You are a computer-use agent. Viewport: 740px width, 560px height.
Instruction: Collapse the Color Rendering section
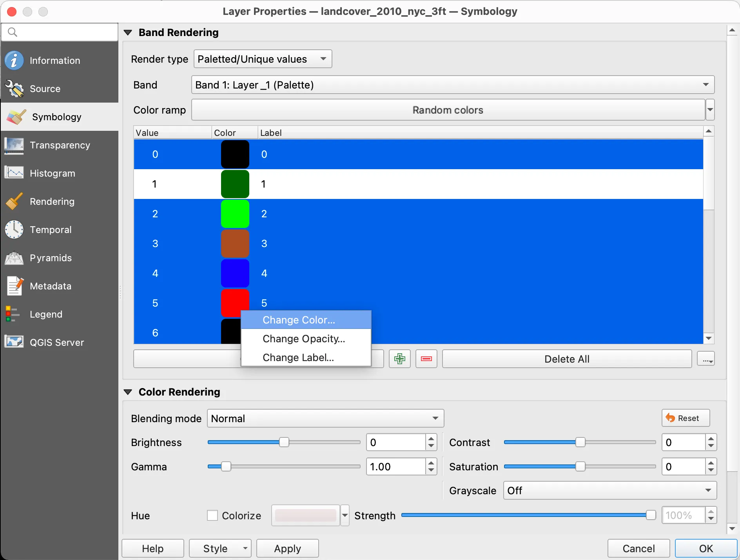[128, 392]
